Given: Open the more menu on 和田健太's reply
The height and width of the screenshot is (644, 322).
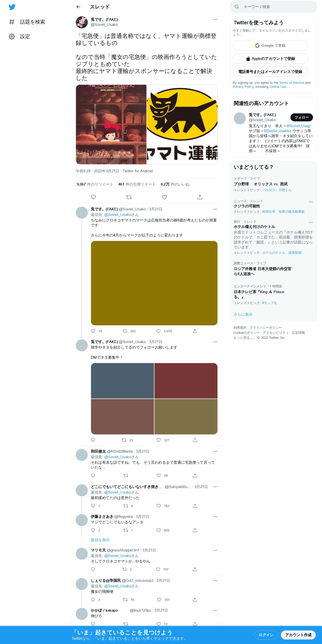Looking at the screenshot, I should click(215, 451).
